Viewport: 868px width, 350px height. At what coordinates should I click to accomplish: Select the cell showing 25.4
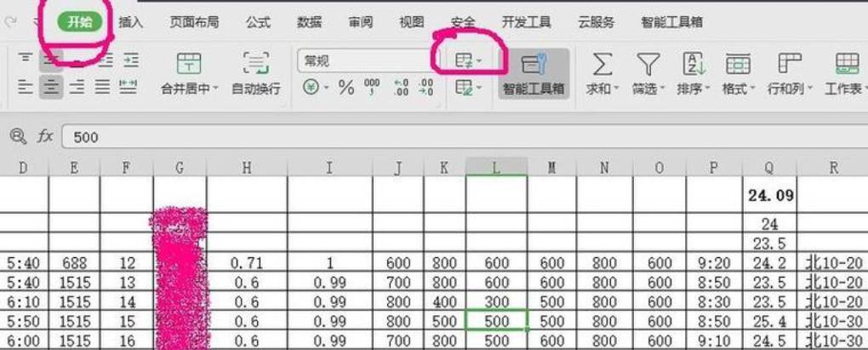(x=769, y=321)
